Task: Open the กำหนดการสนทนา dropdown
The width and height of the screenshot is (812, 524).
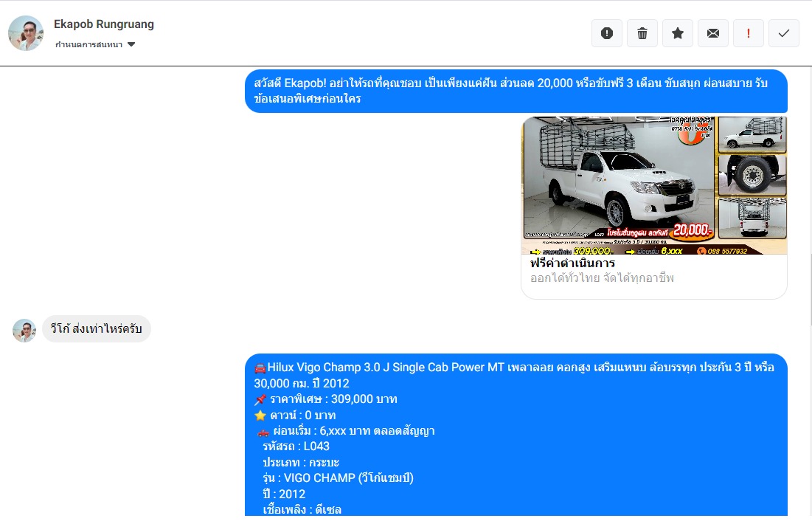Action: coord(95,44)
